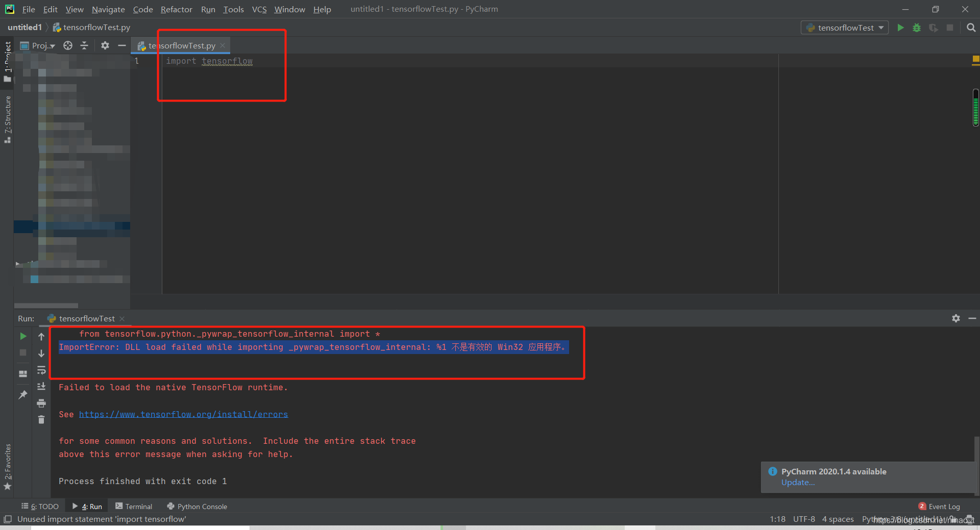Screen dimensions: 980x530
Task: Run tensorflowTest with the green play button
Action: pyautogui.click(x=900, y=28)
